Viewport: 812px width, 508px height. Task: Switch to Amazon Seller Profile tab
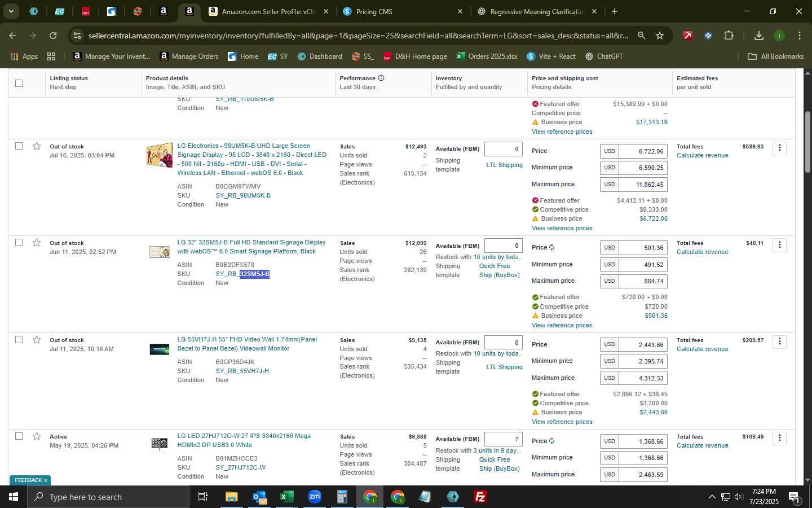(269, 11)
